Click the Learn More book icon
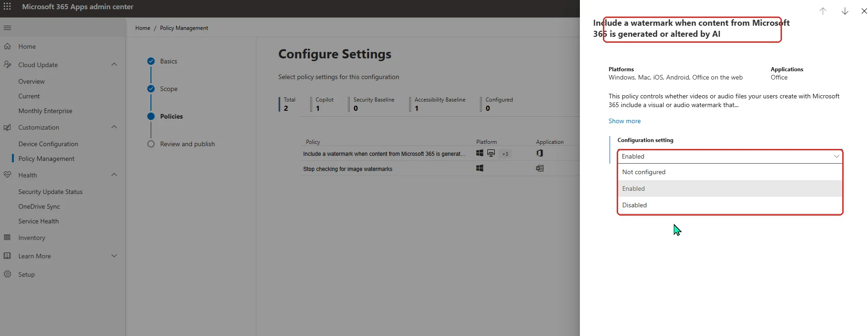The image size is (868, 336). click(7, 256)
